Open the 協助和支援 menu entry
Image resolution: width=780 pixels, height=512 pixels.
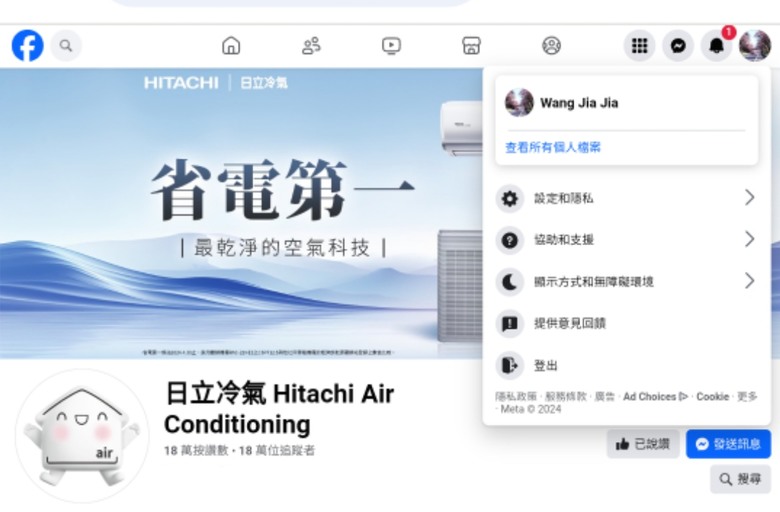(627, 240)
